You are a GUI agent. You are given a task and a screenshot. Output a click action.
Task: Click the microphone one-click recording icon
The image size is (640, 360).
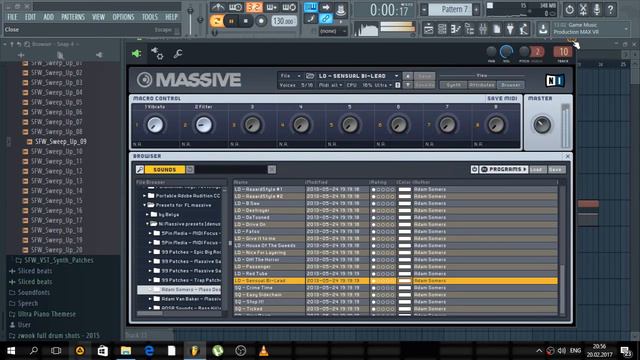click(x=597, y=9)
